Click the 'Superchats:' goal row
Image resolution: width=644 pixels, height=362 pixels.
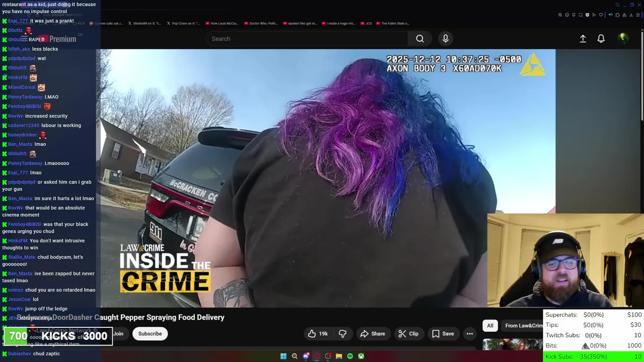594,315
